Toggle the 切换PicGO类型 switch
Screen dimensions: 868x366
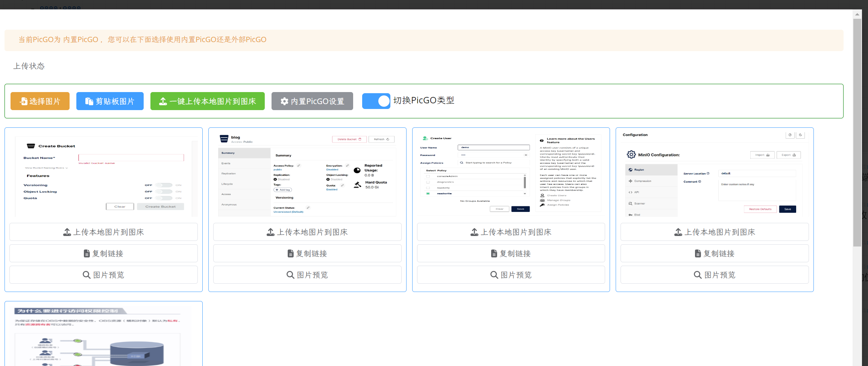(376, 101)
